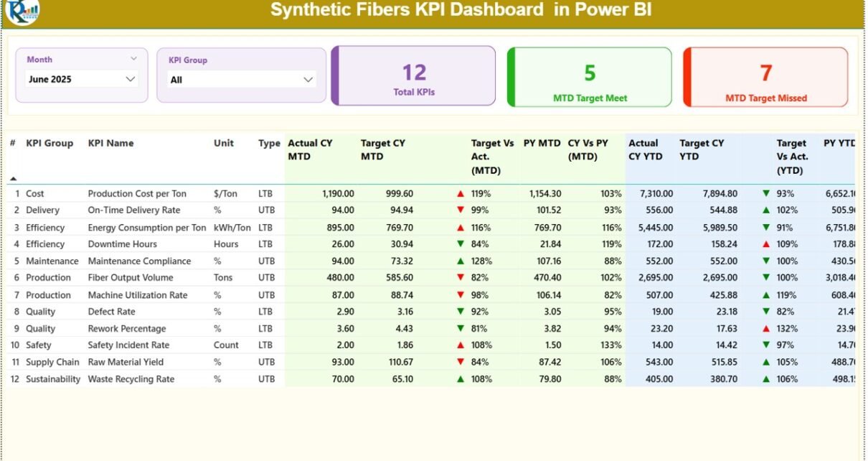Click green up arrow for Maintenance Compliance MTD
The image size is (868, 461).
(x=460, y=261)
